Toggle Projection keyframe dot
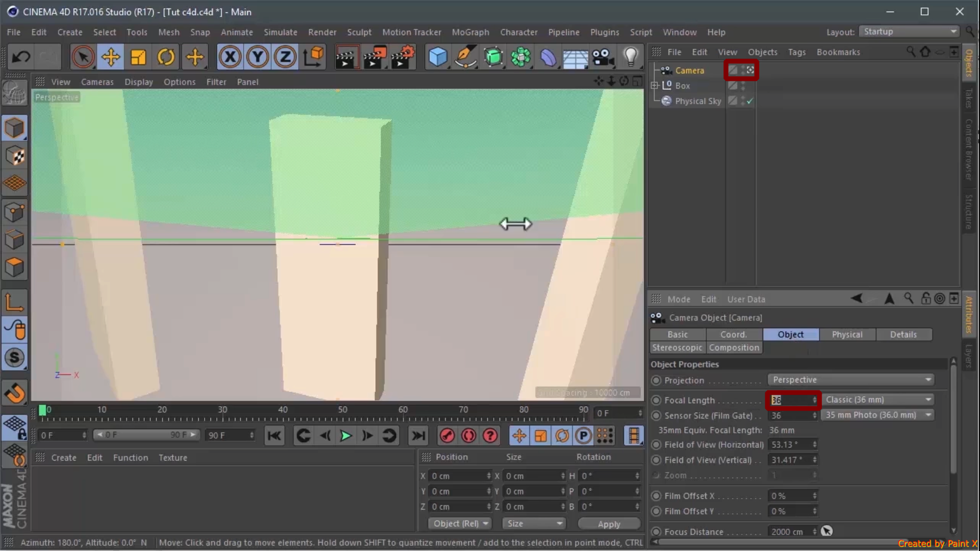Screen dimensions: 980x551 pyautogui.click(x=656, y=380)
